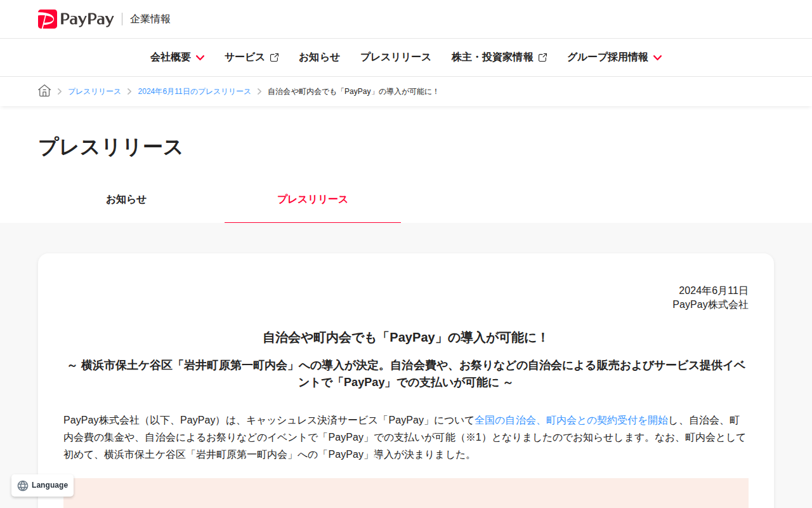The image size is (812, 508).
Task: Open 全国の自治会、町内会との契約受付を開始 link
Action: click(572, 420)
